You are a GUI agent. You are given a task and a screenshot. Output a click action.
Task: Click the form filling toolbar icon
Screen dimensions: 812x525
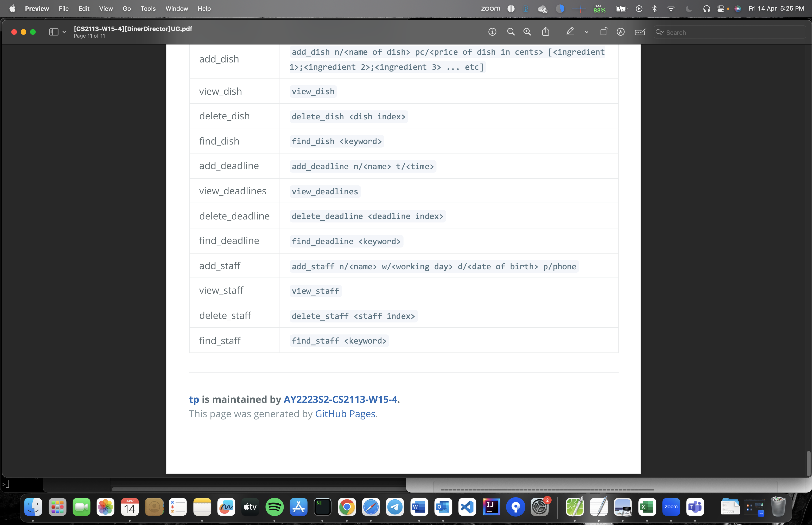click(x=640, y=32)
